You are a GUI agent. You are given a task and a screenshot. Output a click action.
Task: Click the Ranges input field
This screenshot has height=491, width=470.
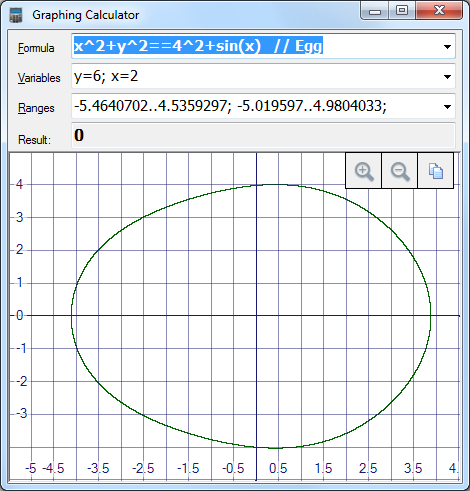(x=256, y=106)
